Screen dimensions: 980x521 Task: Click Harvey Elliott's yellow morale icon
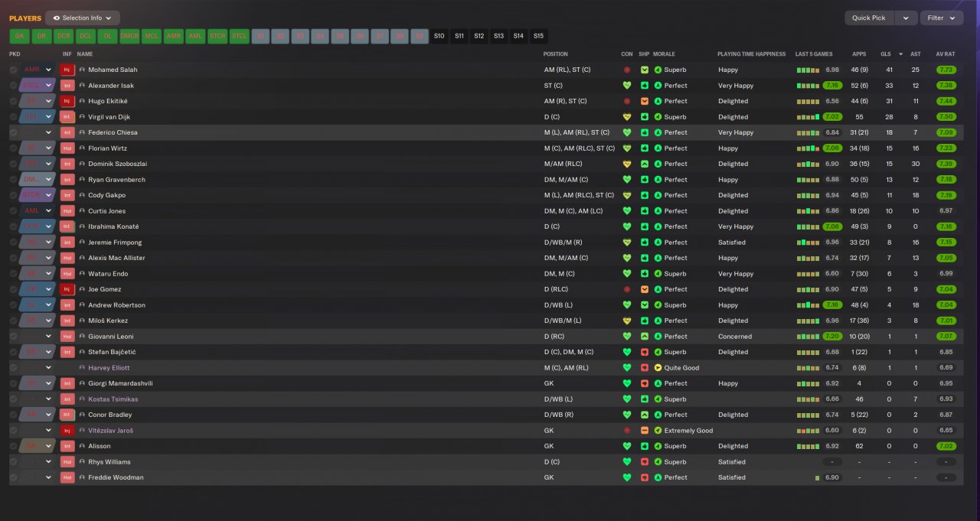(x=658, y=368)
